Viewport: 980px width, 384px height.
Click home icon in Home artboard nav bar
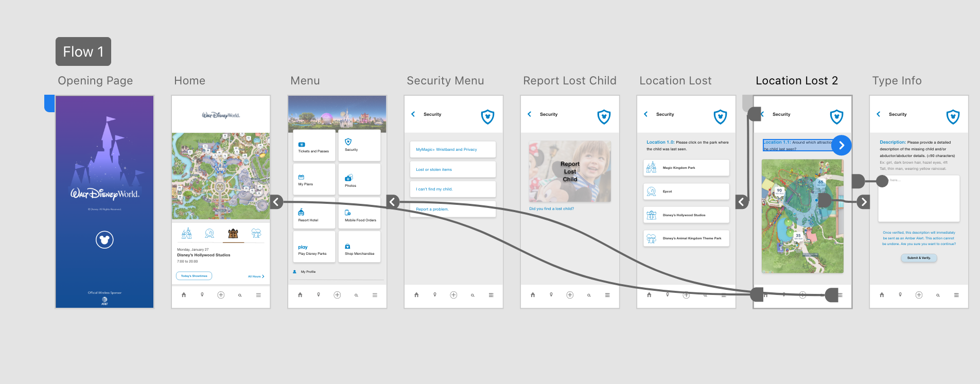click(184, 295)
